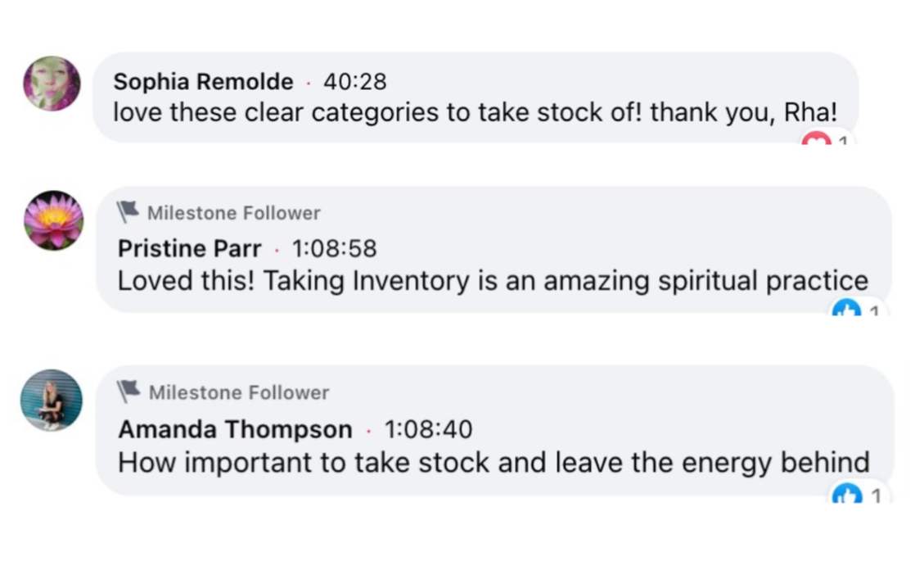The width and height of the screenshot is (924, 566).
Task: Click the thumbs-up reaction on Pristine's comment
Action: coord(846,310)
